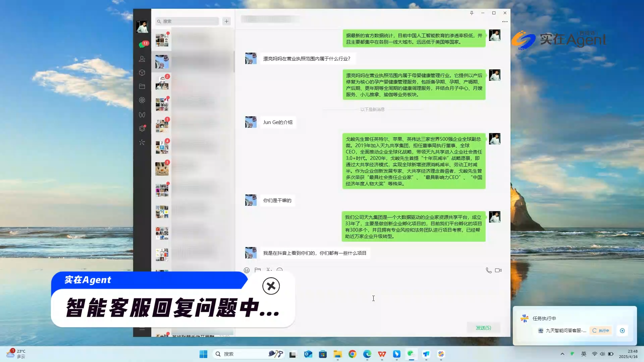Start a video call with camera icon
Screen dimensions: 644x362
(498, 270)
